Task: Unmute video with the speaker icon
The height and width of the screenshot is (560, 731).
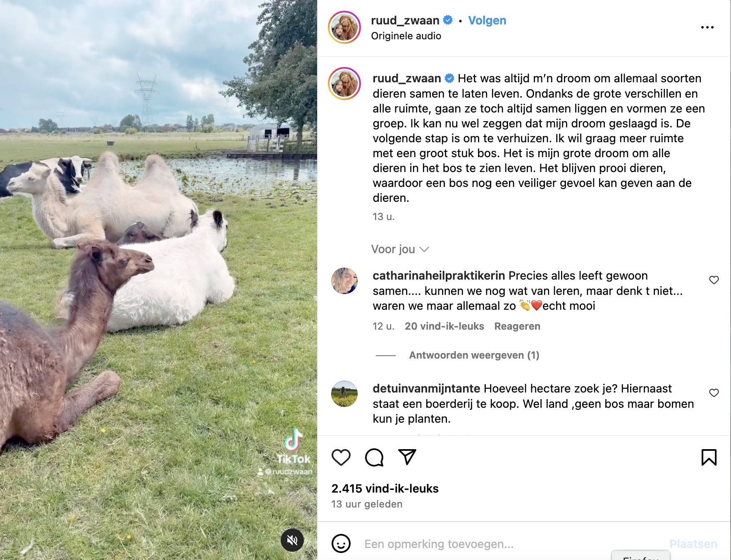Action: (292, 540)
